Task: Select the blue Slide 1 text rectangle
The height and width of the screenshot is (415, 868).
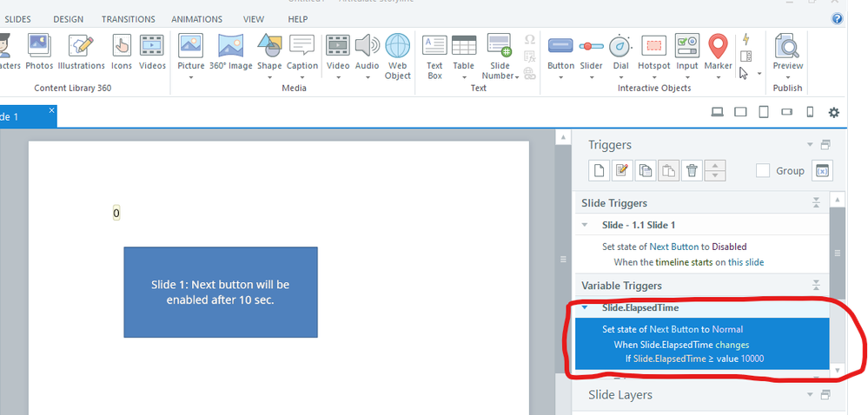Action: (x=221, y=292)
